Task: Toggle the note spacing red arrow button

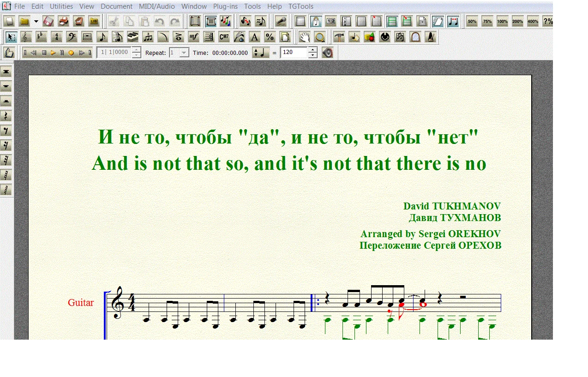Action: coord(453,21)
